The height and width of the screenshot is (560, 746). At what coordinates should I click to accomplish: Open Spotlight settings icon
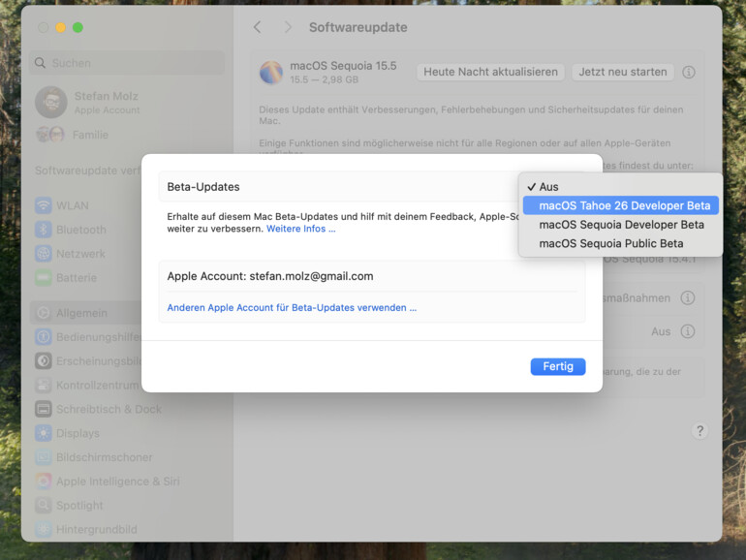(44, 506)
